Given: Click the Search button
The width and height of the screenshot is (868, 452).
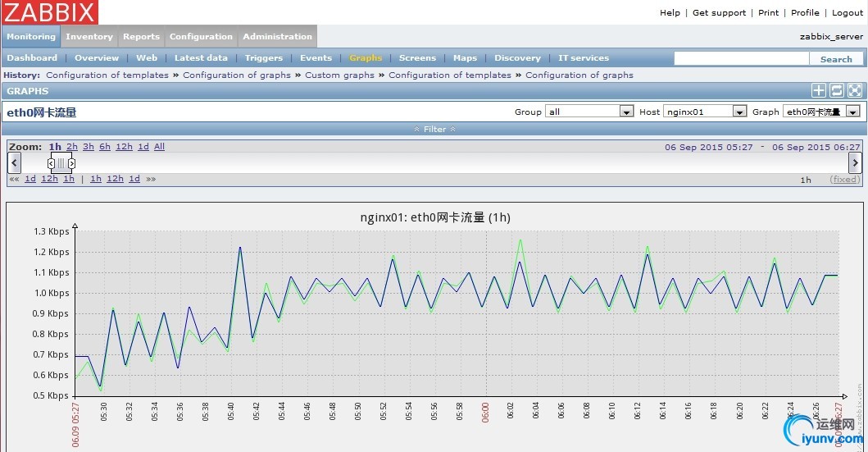Looking at the screenshot, I should (836, 59).
